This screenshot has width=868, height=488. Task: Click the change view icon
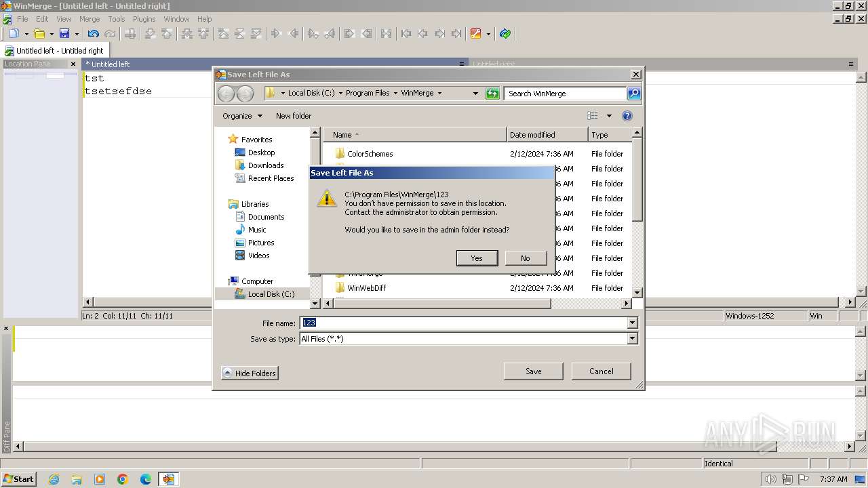coord(593,116)
